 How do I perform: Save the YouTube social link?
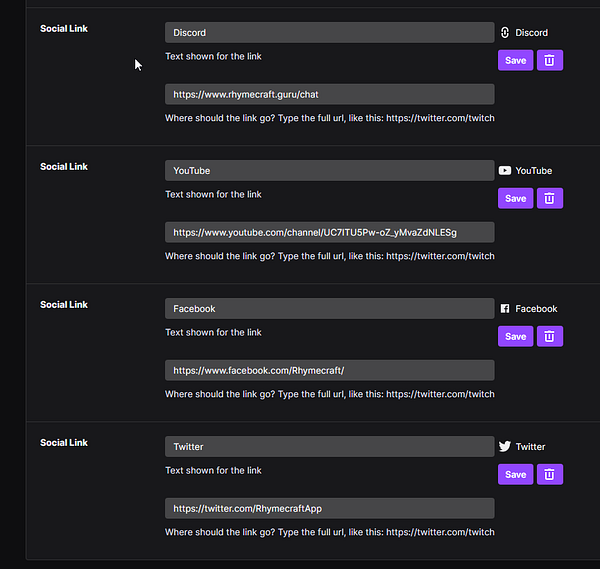515,199
